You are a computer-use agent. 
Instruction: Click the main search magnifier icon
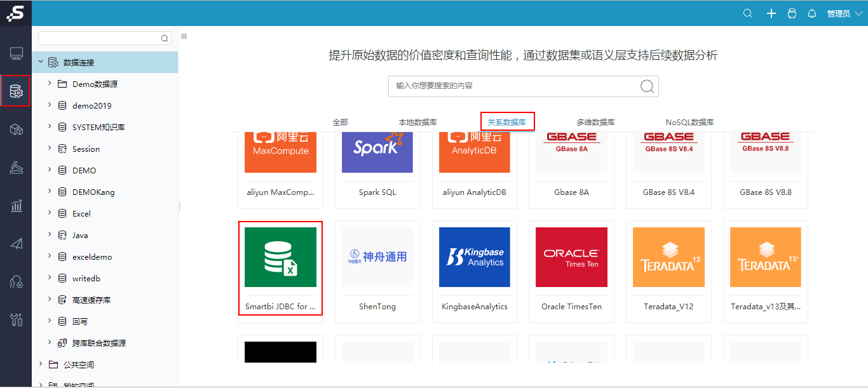click(x=647, y=86)
